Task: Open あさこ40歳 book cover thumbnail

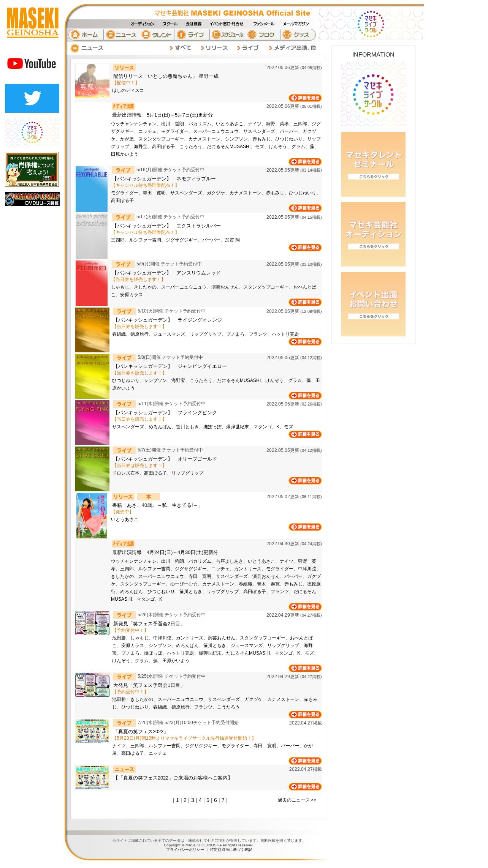Action: pyautogui.click(x=92, y=516)
